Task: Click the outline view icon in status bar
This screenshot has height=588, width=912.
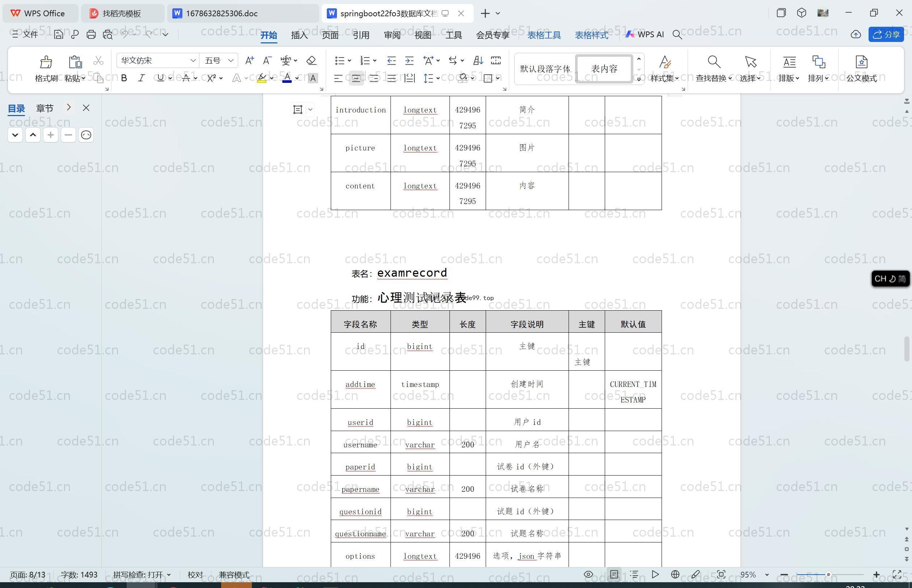Action: pyautogui.click(x=634, y=574)
